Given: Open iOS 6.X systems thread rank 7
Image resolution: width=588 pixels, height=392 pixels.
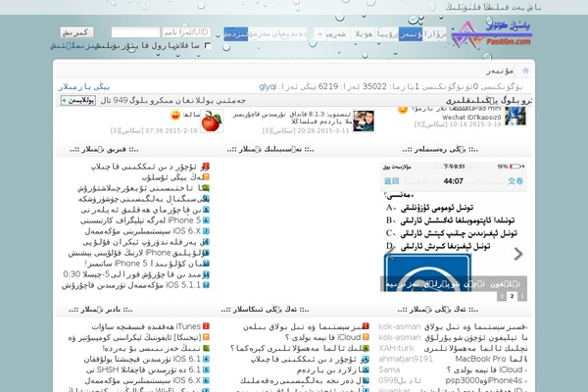Looking at the screenshot, I should pos(143,231).
